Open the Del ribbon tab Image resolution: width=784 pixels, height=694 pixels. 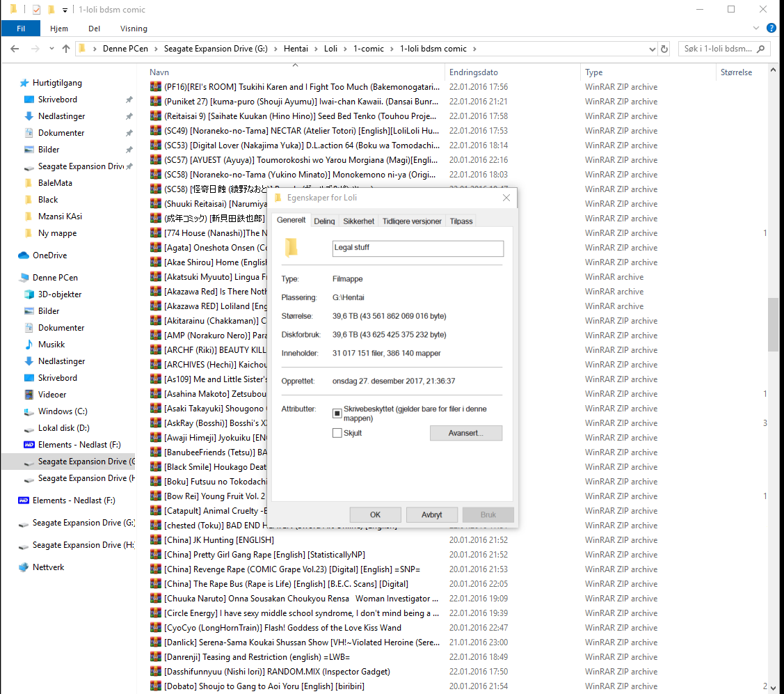pos(94,29)
